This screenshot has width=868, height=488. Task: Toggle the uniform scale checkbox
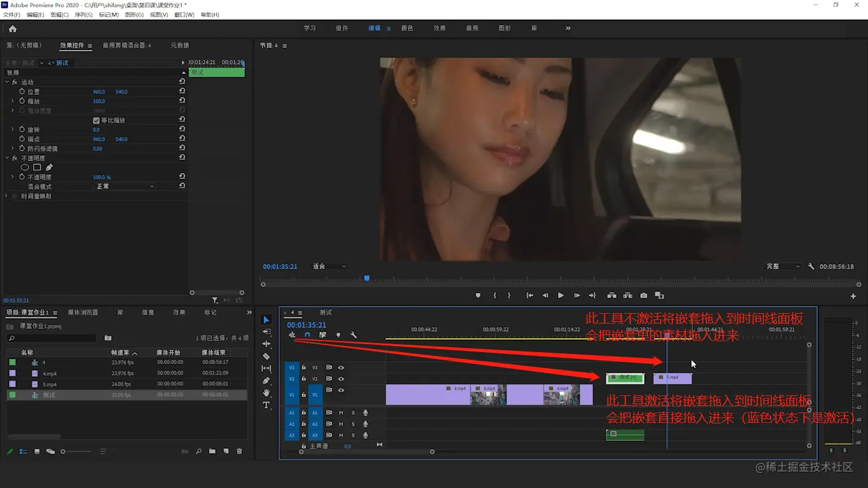pos(96,121)
